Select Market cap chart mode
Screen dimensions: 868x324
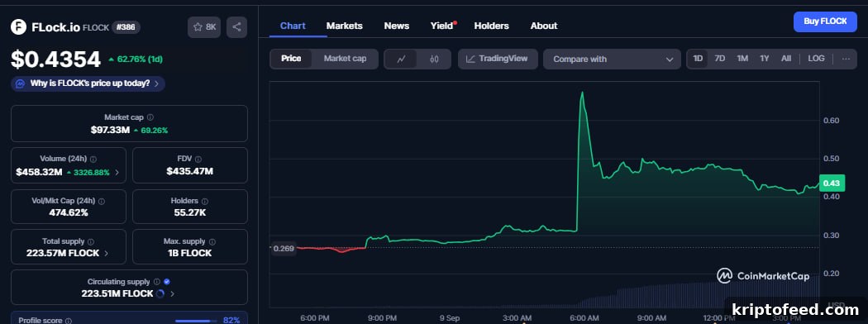tap(345, 59)
